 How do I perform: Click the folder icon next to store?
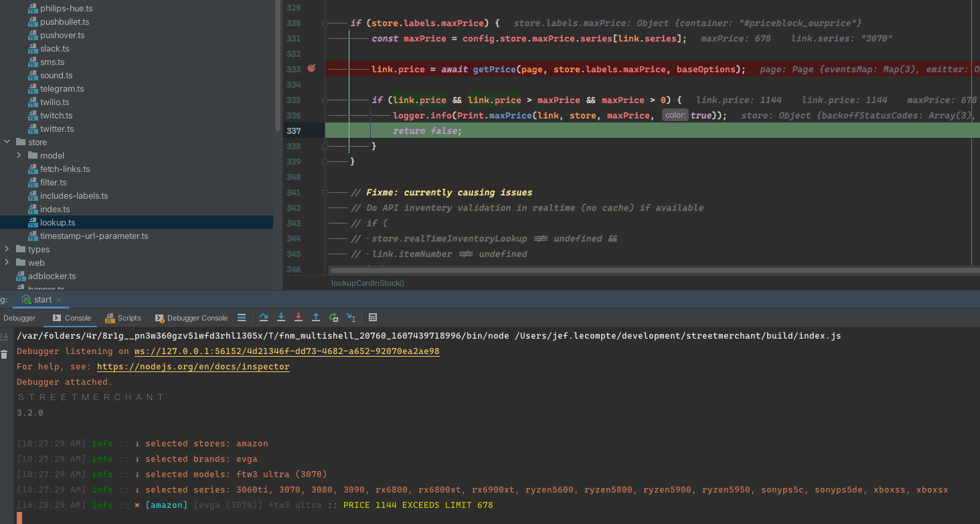pos(21,142)
